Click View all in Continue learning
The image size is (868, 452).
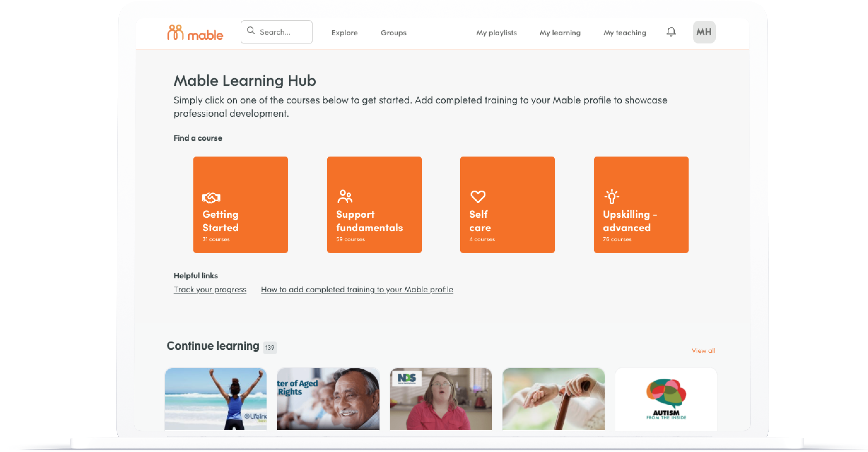[x=703, y=351]
